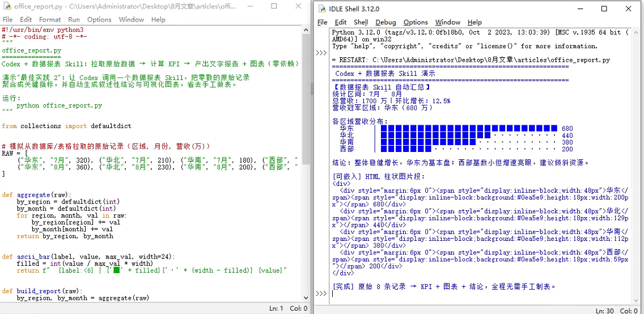Click '营收冠军区域: 华东' line in shell

click(382, 108)
